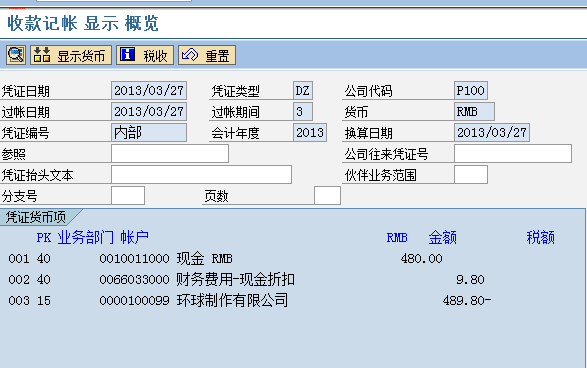The height and width of the screenshot is (368, 587).
Task: Focus the 参照 reference input field
Action: point(170,153)
